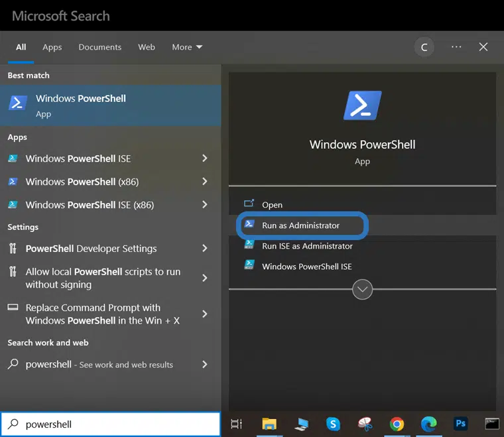Click the Windows PowerShell ISE action icon
The height and width of the screenshot is (437, 504).
click(x=249, y=265)
